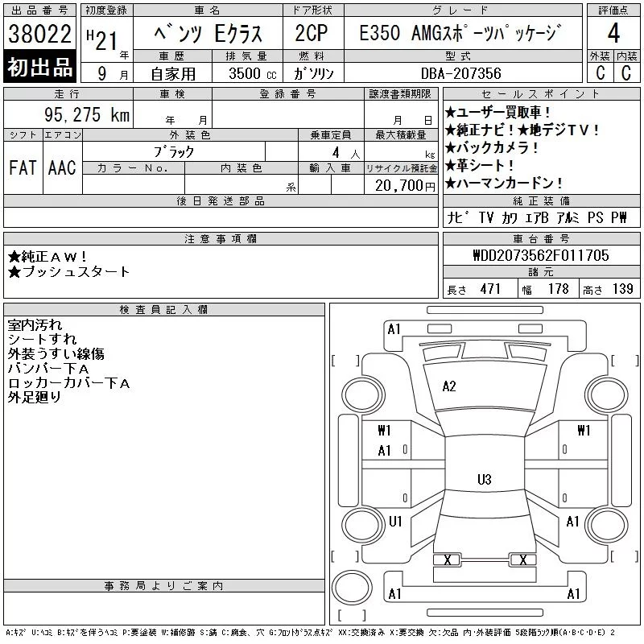Select the exterior color ブラック
Image resolution: width=644 pixels, height=644 pixels.
click(174, 152)
